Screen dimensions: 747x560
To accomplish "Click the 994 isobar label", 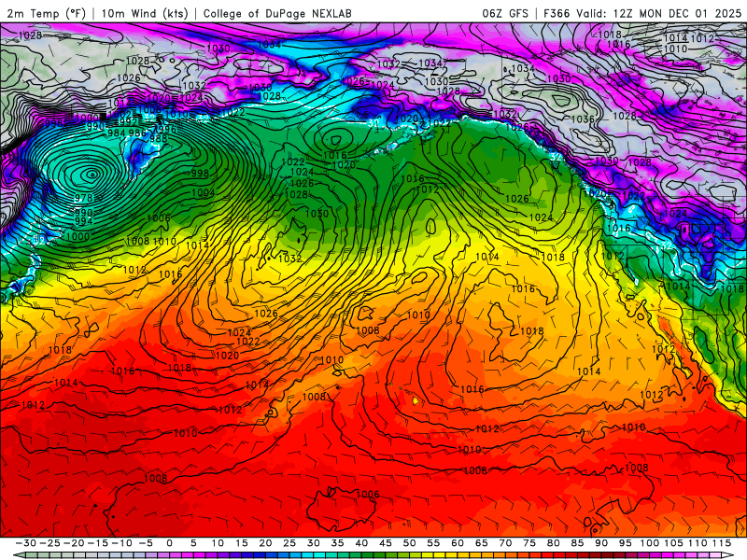I will 83,221.
